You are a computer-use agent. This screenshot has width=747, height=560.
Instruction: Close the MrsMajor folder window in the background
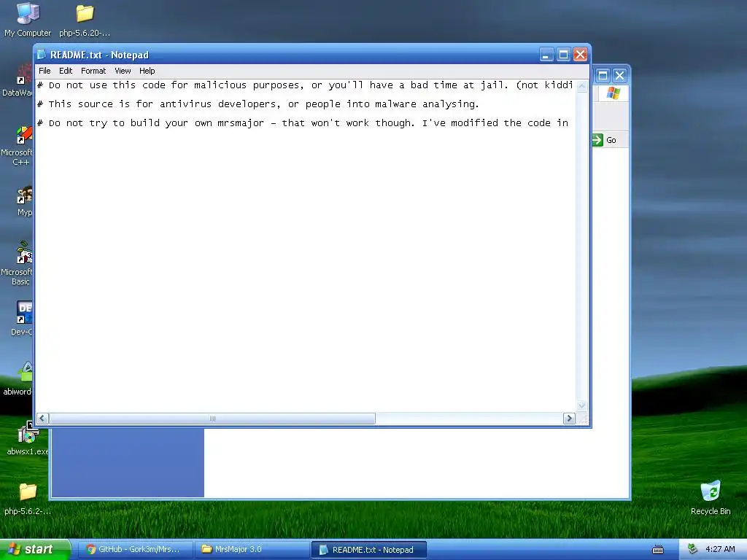coord(619,75)
